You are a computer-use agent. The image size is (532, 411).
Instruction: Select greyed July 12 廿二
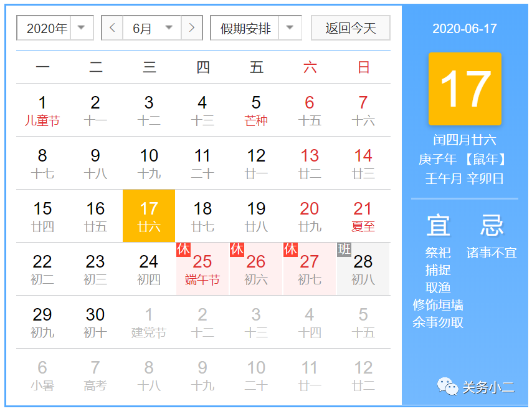click(363, 375)
